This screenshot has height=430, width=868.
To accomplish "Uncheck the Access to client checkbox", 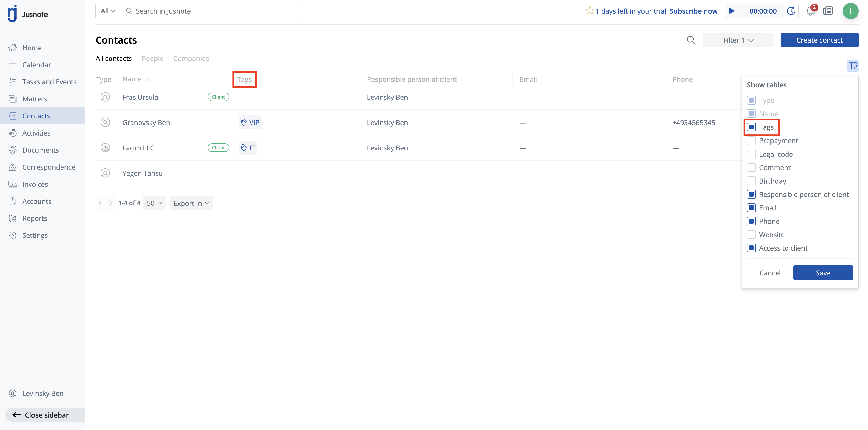I will tap(751, 248).
